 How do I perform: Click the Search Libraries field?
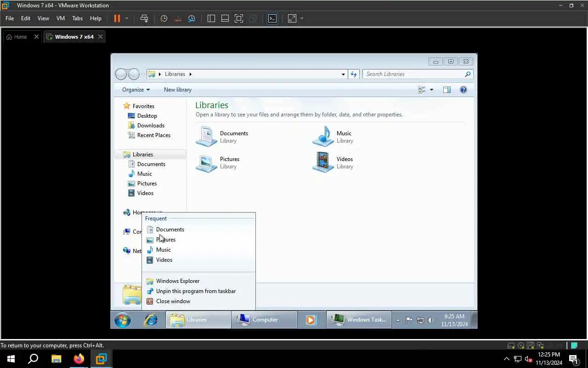[x=418, y=74]
